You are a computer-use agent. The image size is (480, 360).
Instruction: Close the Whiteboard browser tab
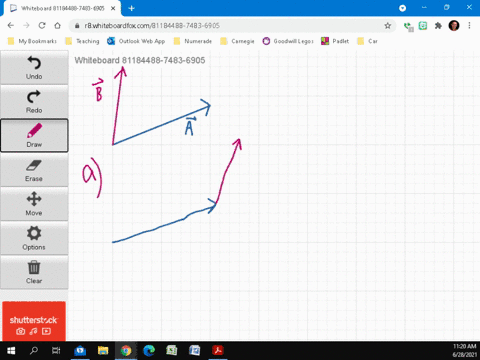(113, 8)
